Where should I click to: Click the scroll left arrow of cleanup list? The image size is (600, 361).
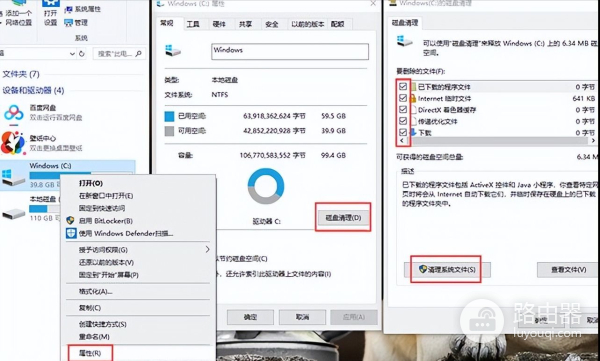click(401, 141)
